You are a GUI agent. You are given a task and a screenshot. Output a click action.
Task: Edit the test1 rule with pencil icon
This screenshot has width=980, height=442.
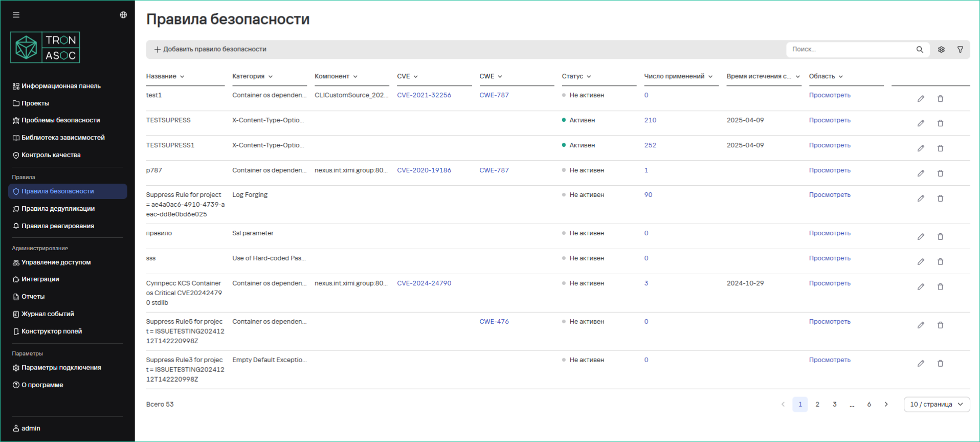(921, 99)
